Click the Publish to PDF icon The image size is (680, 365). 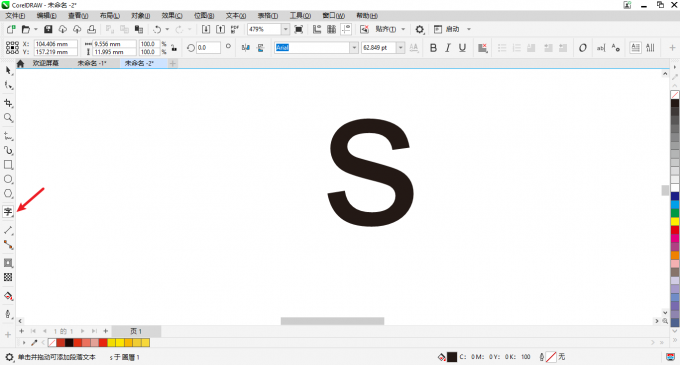click(x=235, y=29)
